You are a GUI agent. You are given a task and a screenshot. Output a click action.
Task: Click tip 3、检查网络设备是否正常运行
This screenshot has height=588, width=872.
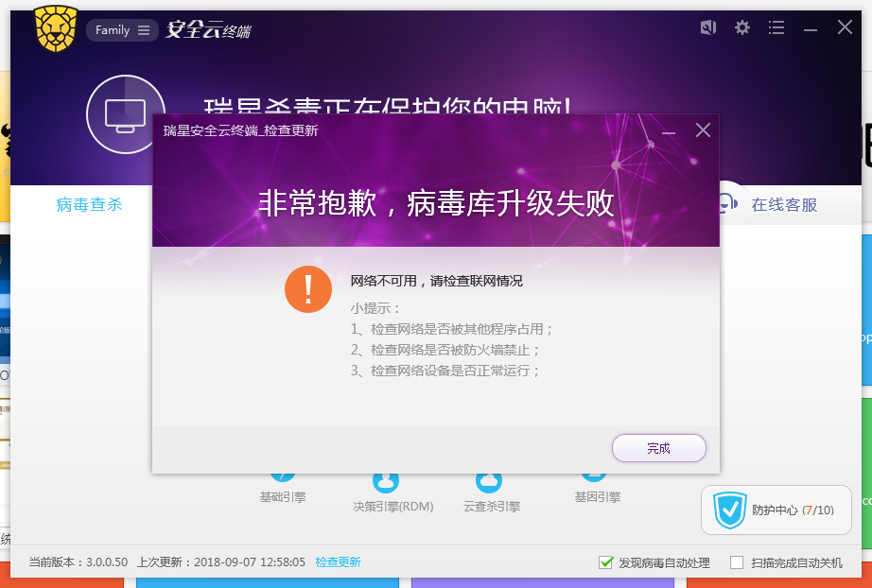[x=445, y=371]
